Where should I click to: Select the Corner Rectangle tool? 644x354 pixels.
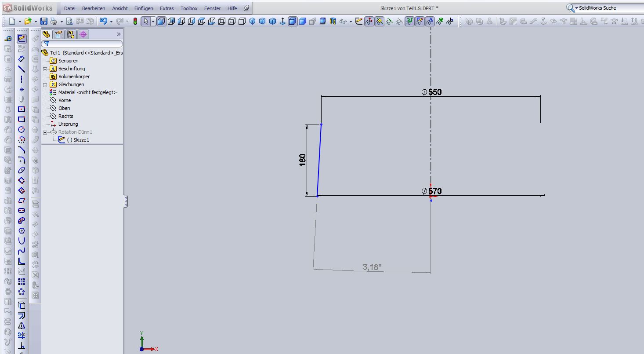22,120
